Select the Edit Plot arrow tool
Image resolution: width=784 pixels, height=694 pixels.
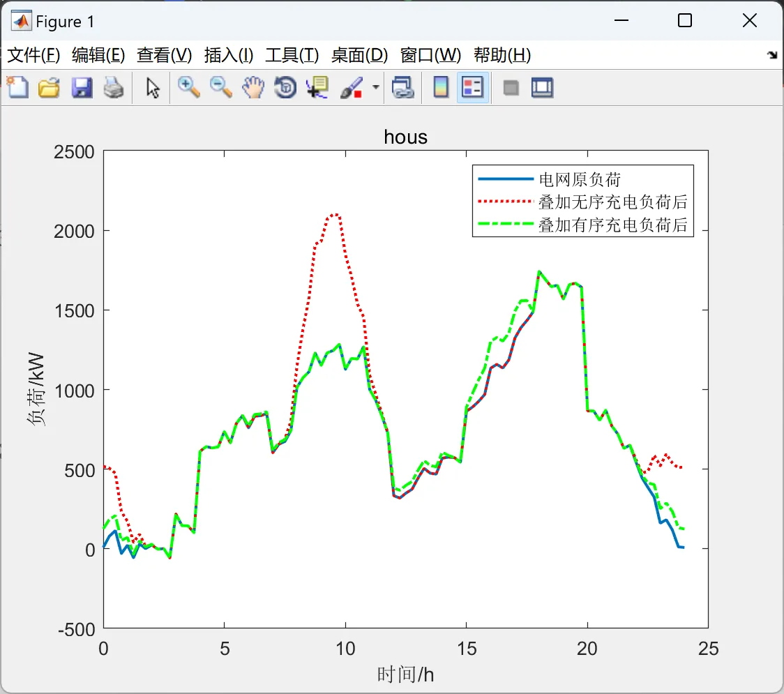(x=153, y=87)
